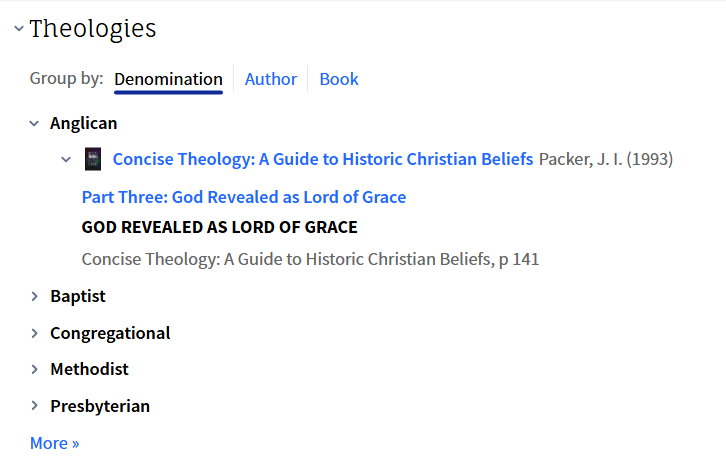The height and width of the screenshot is (476, 726).
Task: Expand the Baptist denomination chevron
Action: (x=35, y=296)
